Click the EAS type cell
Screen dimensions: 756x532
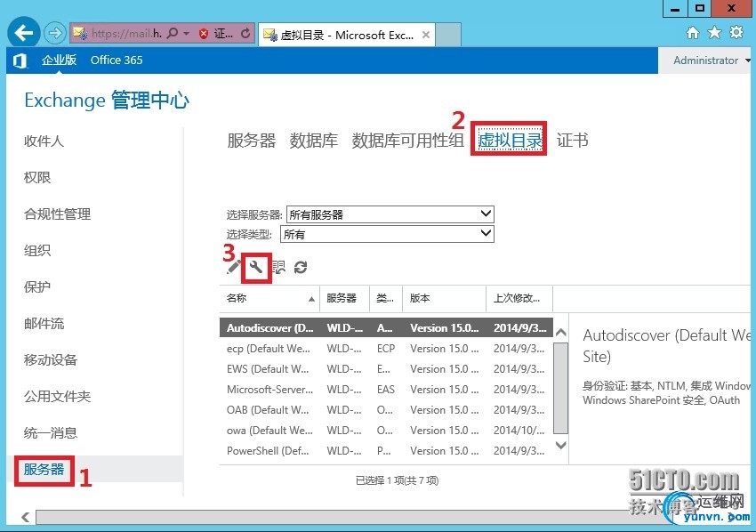click(386, 390)
